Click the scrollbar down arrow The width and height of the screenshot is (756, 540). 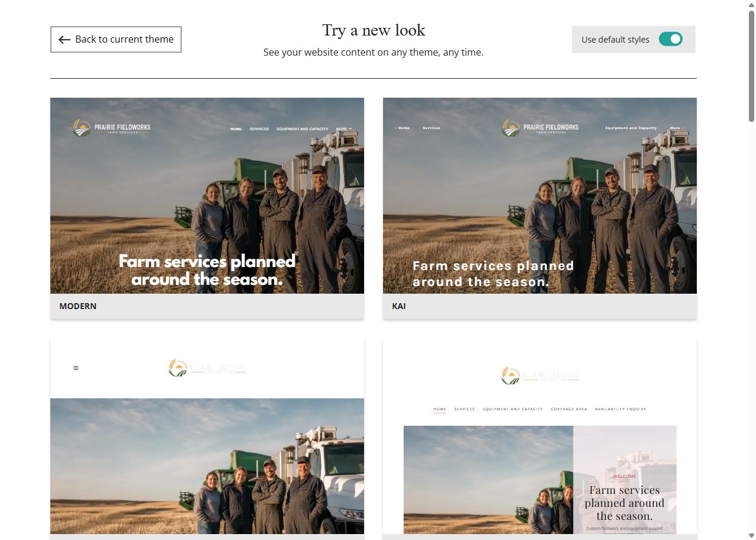751,535
